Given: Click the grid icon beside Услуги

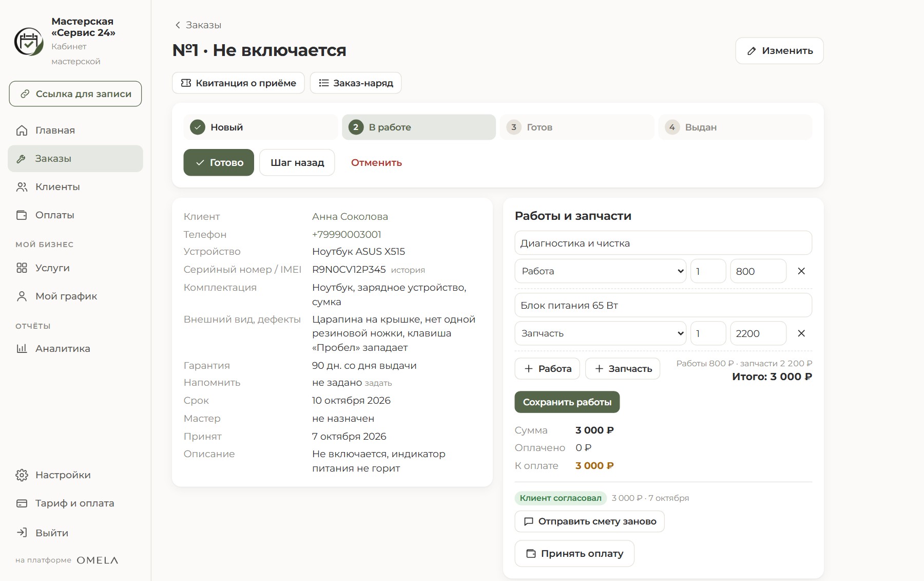Looking at the screenshot, I should click(22, 268).
